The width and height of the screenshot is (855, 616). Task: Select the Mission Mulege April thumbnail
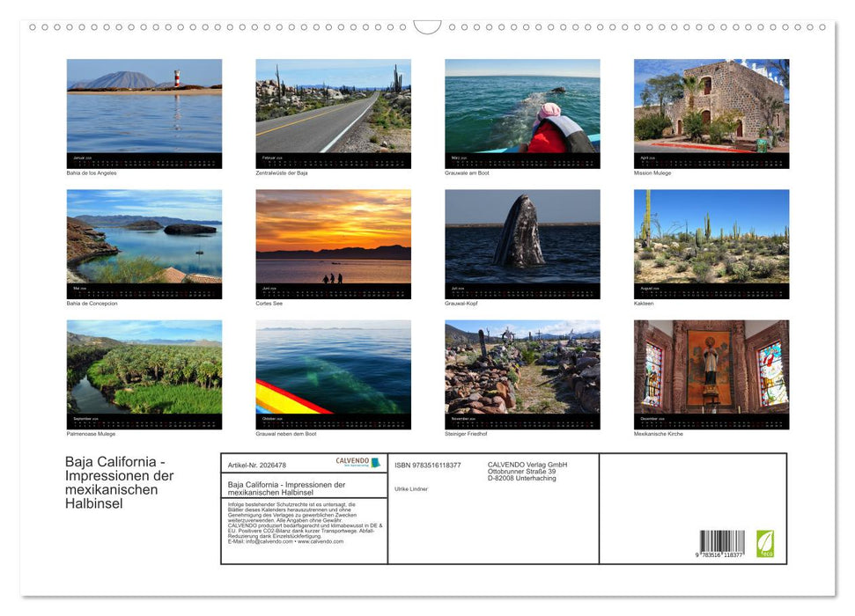711,113
